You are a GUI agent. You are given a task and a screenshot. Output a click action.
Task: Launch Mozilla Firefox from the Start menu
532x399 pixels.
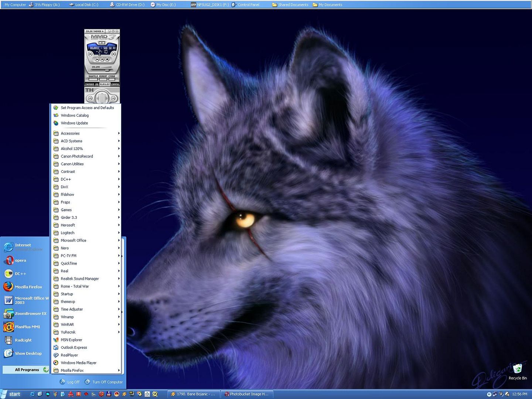[x=28, y=287]
